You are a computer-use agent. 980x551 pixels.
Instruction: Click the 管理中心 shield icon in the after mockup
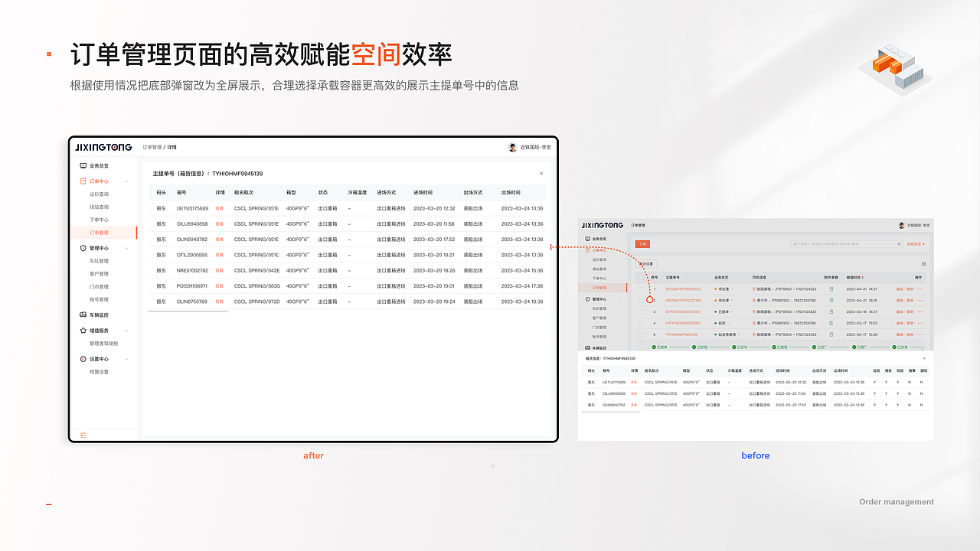[83, 248]
